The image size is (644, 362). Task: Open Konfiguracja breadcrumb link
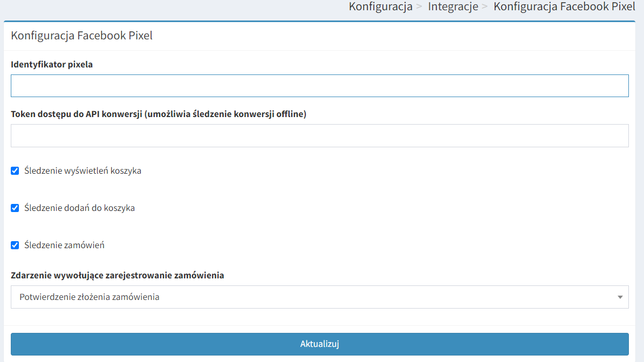point(380,6)
